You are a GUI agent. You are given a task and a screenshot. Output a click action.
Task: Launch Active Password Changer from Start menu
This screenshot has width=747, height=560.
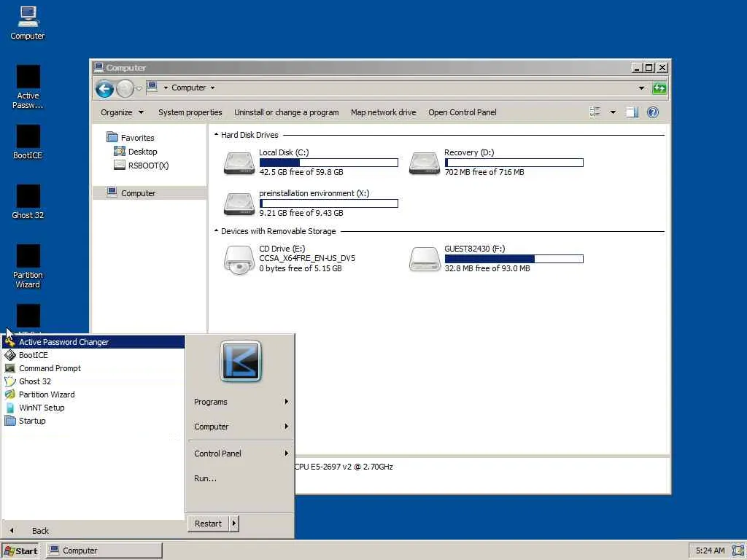pos(93,342)
